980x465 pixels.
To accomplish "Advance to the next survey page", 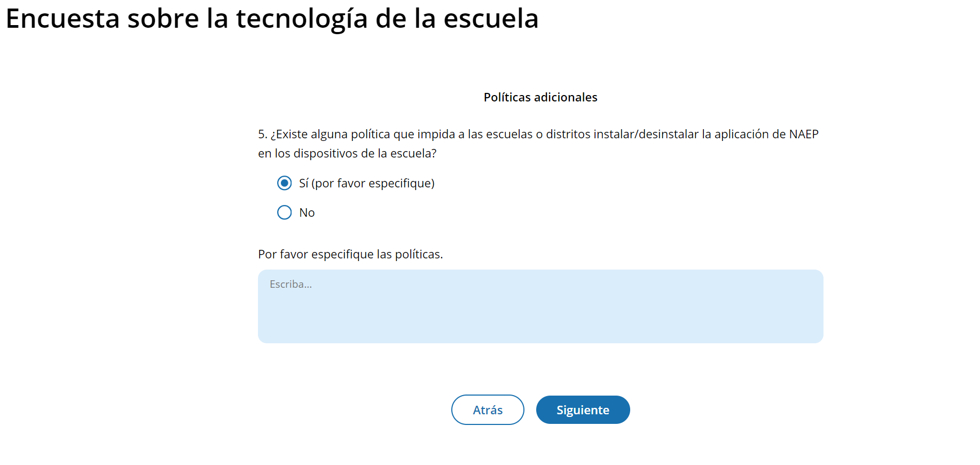I will (x=583, y=409).
